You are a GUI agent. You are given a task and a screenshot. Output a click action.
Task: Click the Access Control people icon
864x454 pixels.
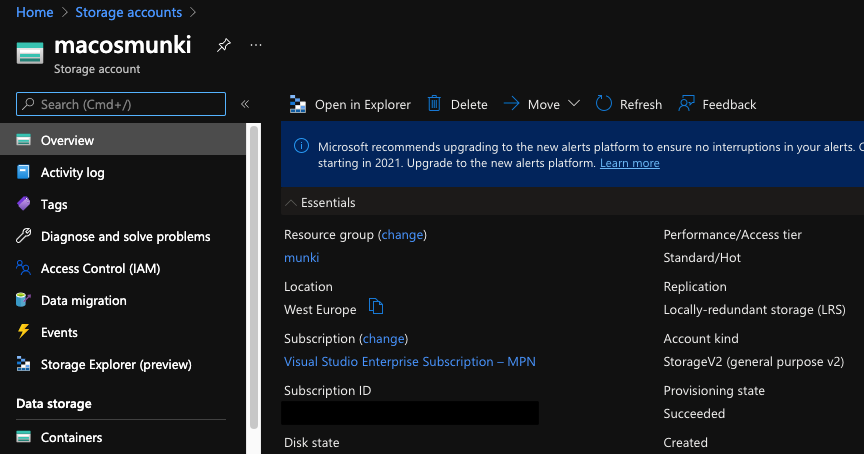[23, 268]
